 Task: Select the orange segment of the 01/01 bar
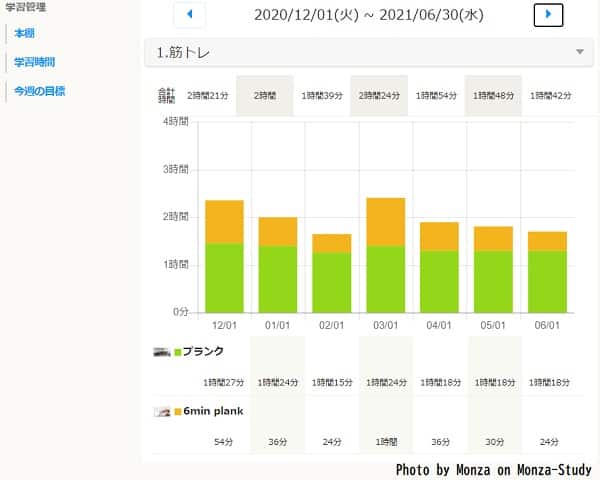(x=278, y=231)
